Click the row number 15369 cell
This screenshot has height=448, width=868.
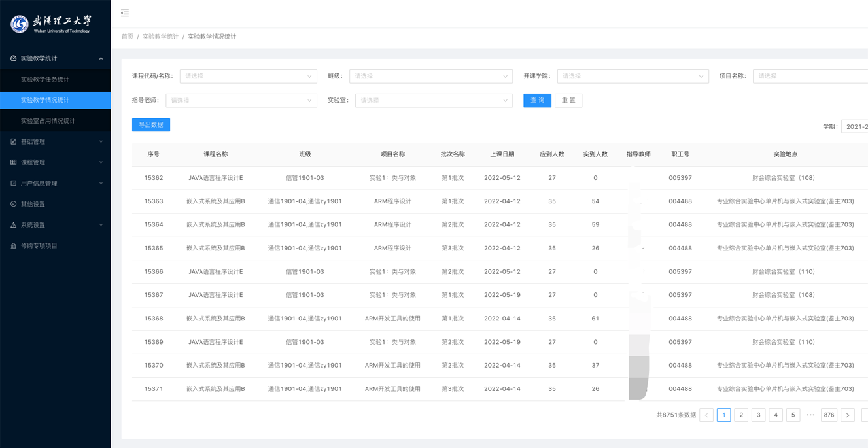tap(154, 342)
